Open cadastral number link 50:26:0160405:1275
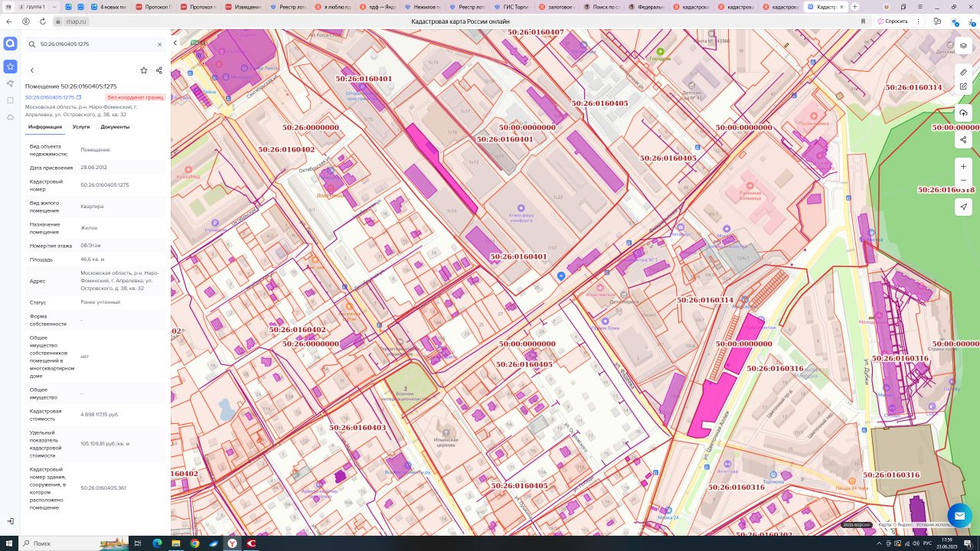Viewport: 980px width, 551px height. [x=50, y=97]
